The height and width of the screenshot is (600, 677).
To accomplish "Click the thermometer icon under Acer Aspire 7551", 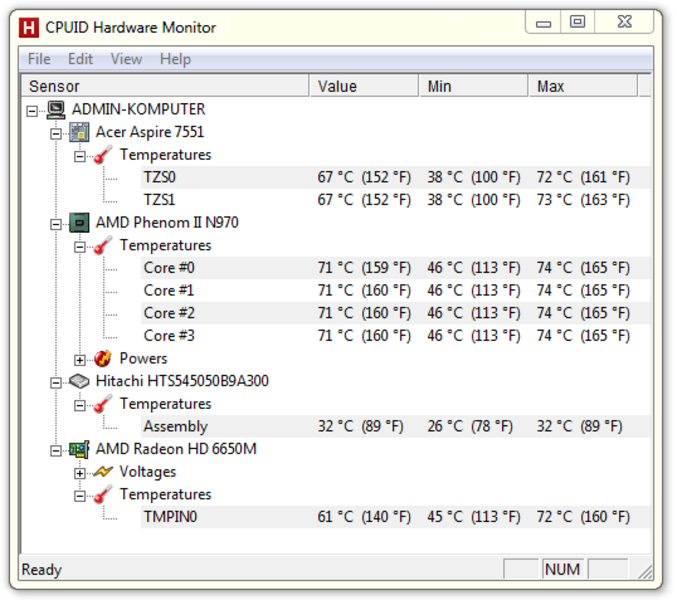I will point(103,155).
